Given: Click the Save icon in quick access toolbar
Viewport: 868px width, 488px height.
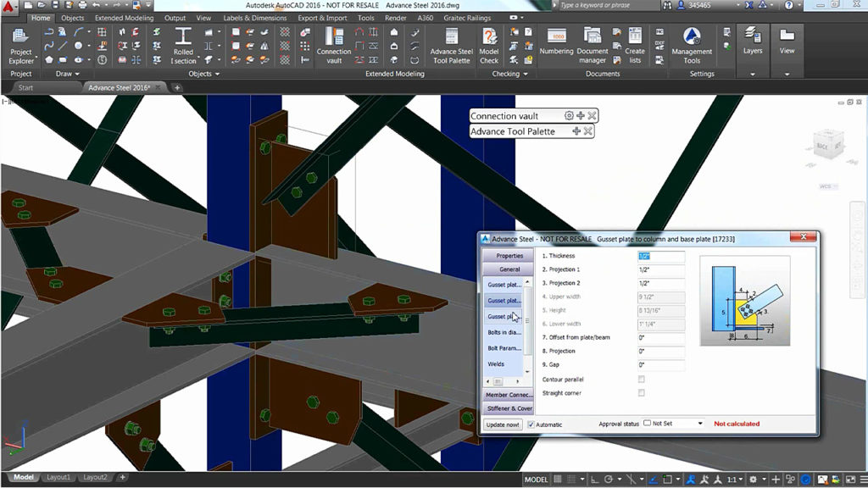Looking at the screenshot, I should coord(55,5).
